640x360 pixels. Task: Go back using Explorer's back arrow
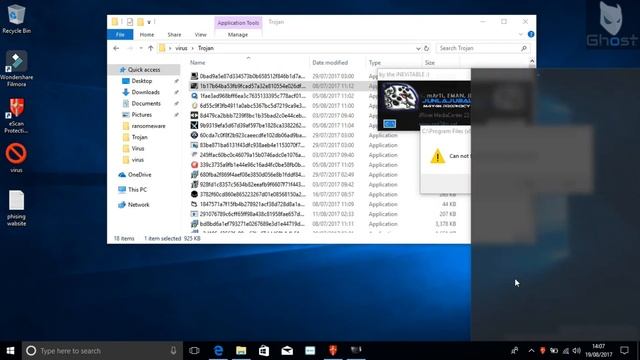click(x=116, y=48)
